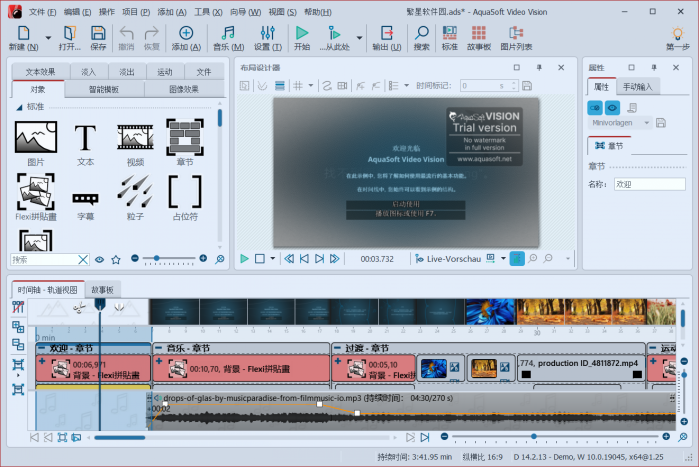This screenshot has height=467, width=699.
Task: Select the 视频 (Video) object
Action: coord(135,137)
